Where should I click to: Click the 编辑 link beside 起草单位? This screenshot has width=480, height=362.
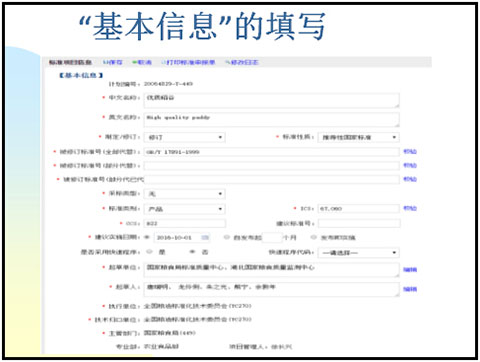(410, 269)
